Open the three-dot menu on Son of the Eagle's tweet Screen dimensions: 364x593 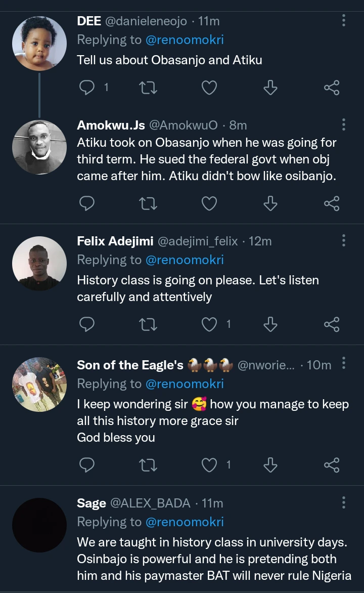point(344,363)
